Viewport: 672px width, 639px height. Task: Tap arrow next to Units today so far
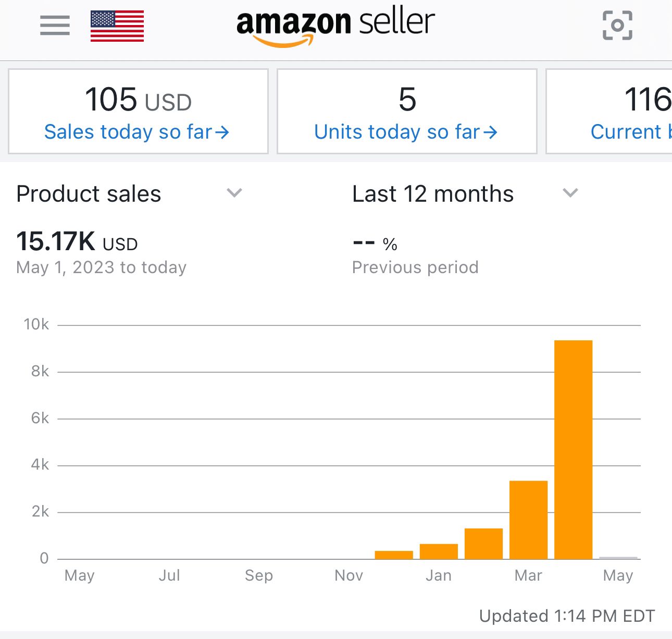[x=490, y=132]
